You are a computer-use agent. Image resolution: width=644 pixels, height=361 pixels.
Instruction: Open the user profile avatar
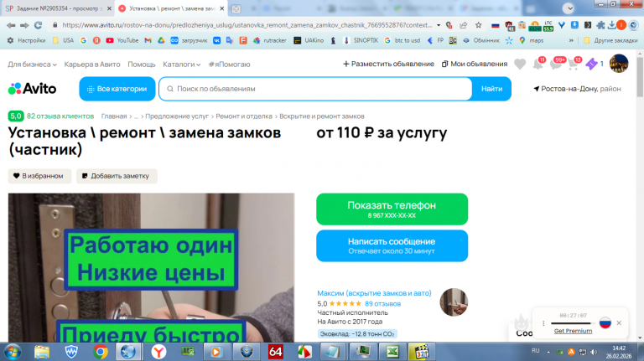point(619,64)
